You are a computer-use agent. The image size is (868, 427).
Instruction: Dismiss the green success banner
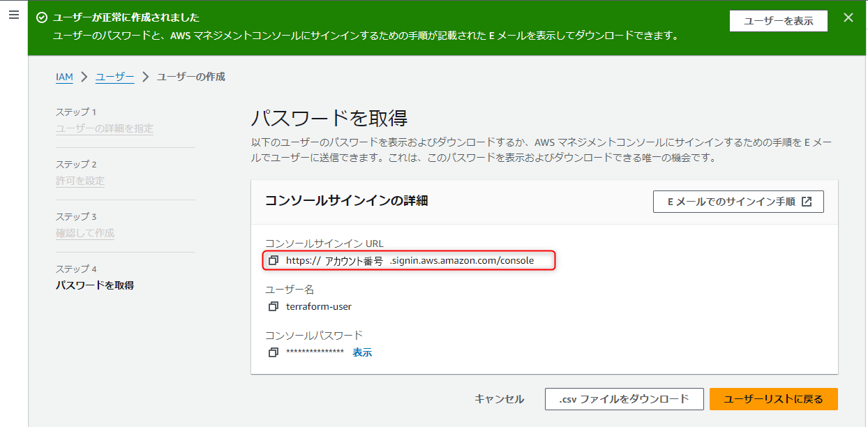(848, 18)
